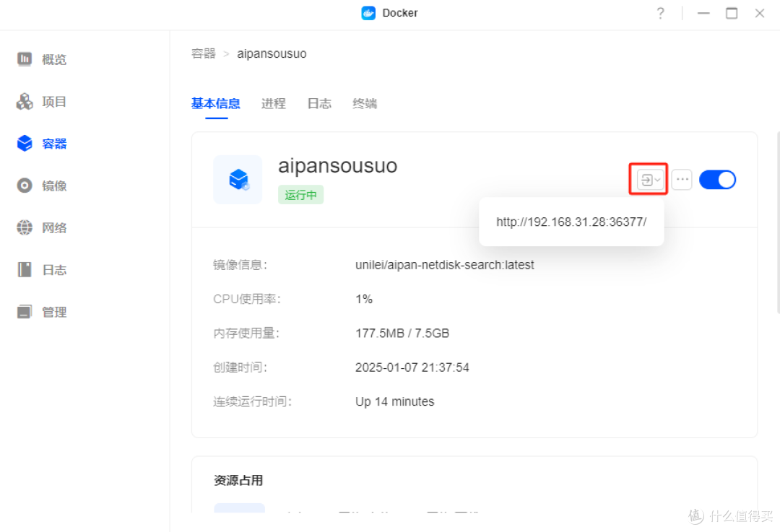Click the Images (镜像) disc icon
This screenshot has height=532, width=780.
25,186
